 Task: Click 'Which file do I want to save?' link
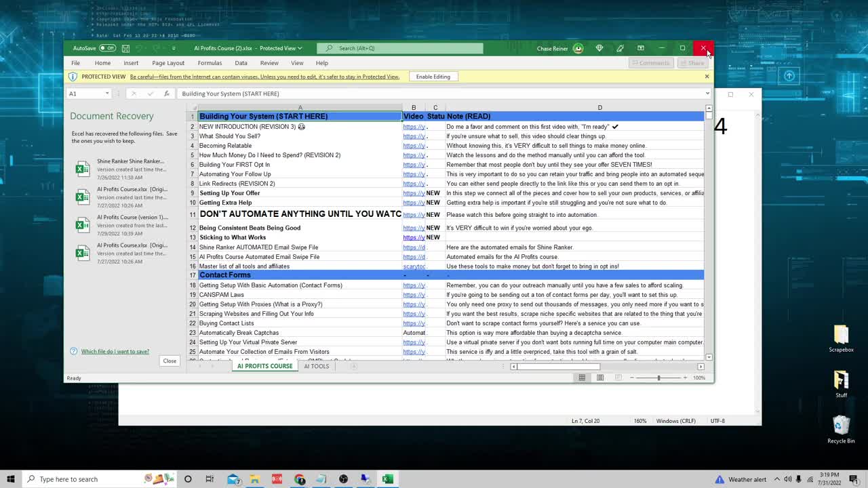click(115, 351)
